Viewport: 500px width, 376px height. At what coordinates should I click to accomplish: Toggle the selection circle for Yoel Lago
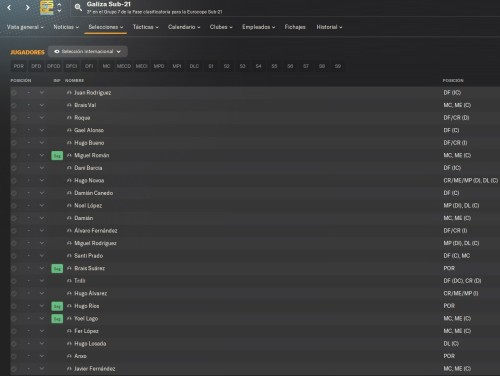[x=14, y=319]
